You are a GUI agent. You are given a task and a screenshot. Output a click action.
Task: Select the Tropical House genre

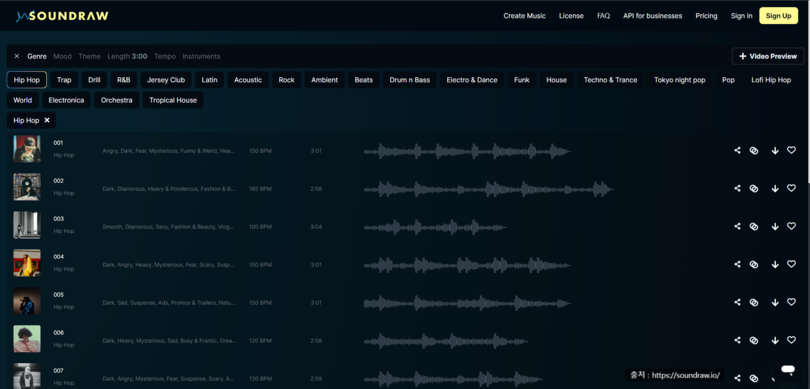click(173, 100)
